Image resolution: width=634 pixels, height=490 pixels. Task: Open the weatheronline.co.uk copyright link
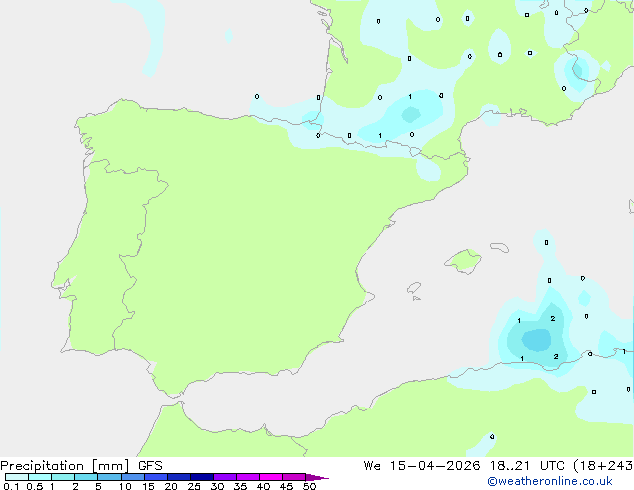point(550,481)
